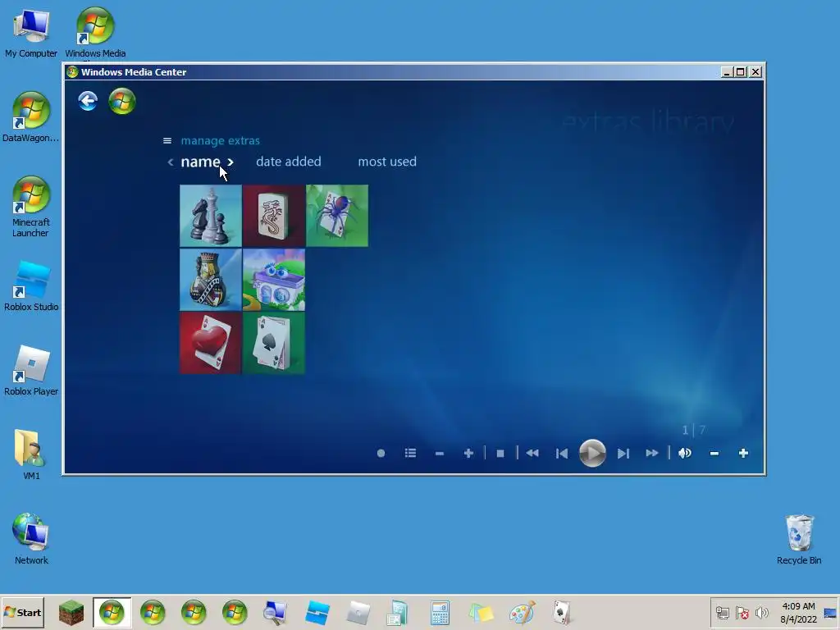Select the My Computer desktop icon
The height and width of the screenshot is (630, 840).
(x=31, y=33)
